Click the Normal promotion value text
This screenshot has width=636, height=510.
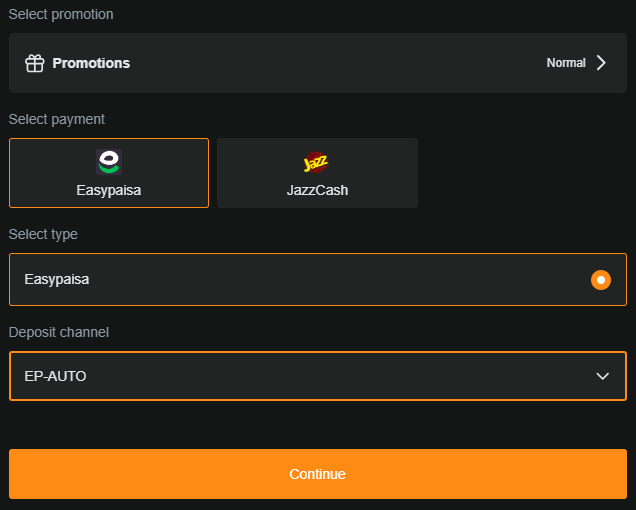coord(566,63)
